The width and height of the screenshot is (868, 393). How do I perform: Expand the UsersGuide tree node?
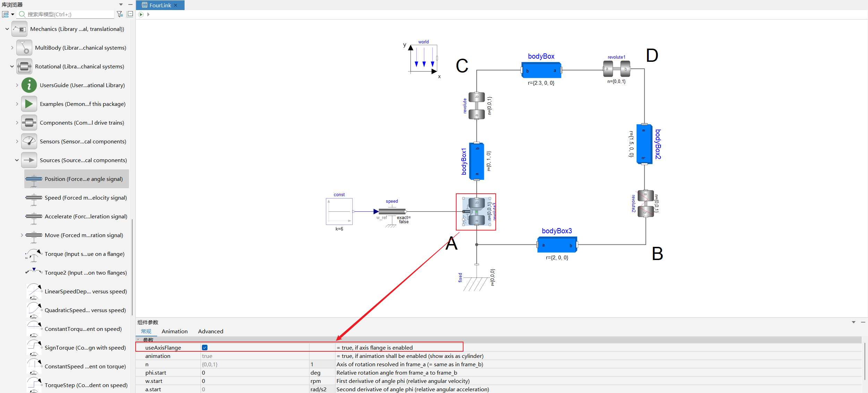click(x=17, y=85)
